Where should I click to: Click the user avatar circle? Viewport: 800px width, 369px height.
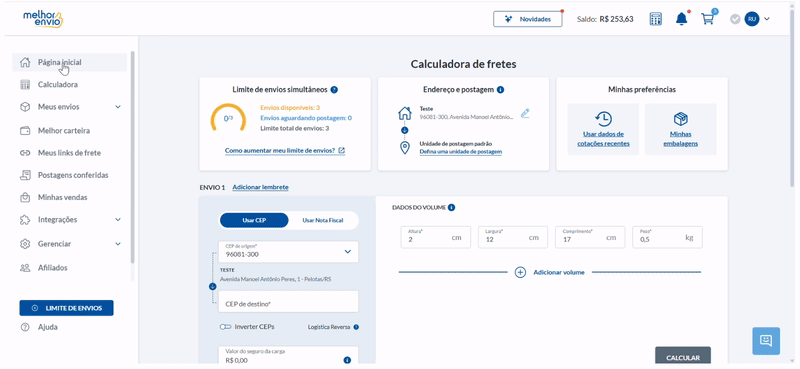pos(752,19)
